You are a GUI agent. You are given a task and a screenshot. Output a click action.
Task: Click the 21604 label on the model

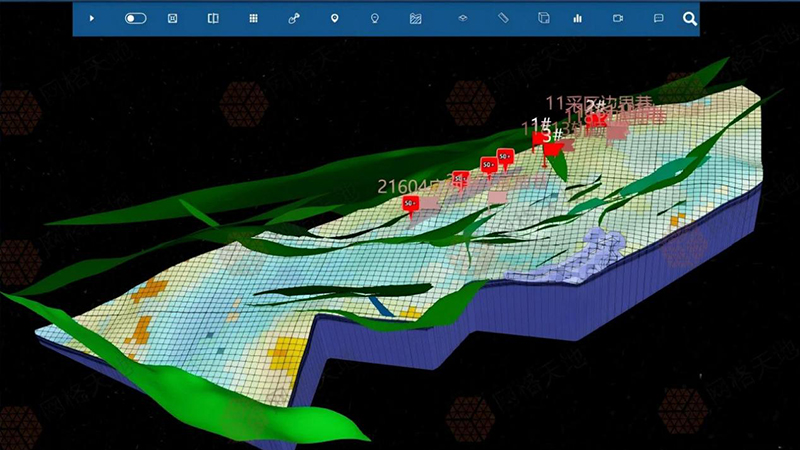click(402, 186)
